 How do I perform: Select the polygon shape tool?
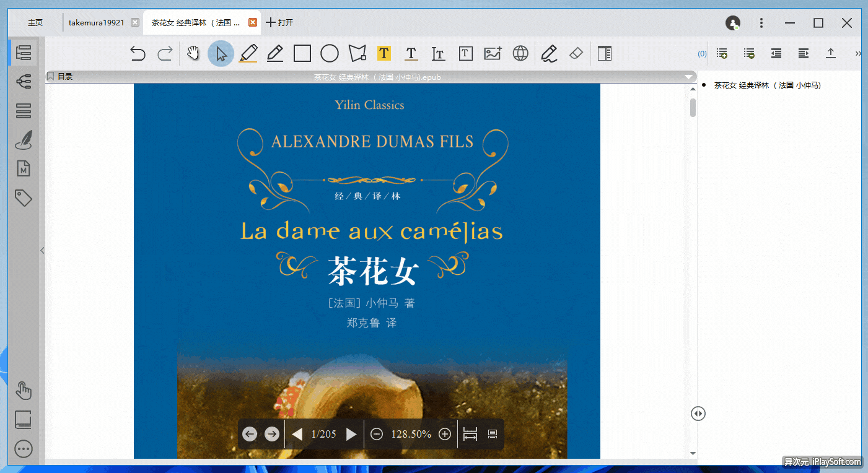357,54
